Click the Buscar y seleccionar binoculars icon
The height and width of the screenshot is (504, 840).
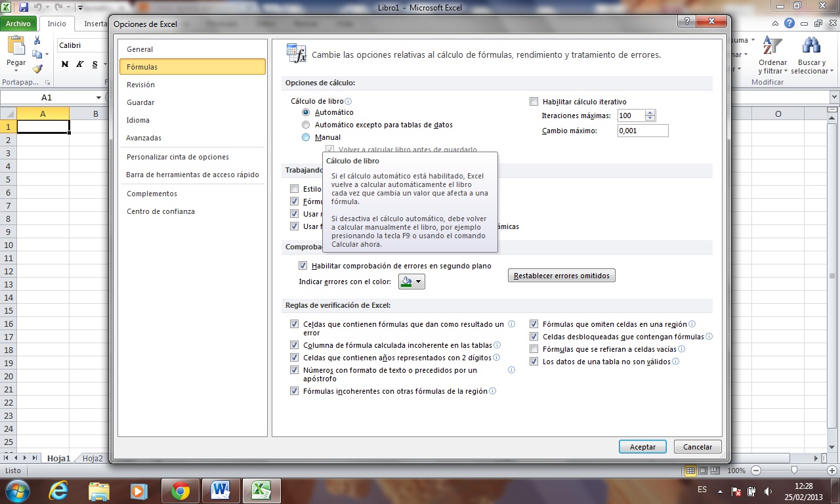[x=812, y=46]
